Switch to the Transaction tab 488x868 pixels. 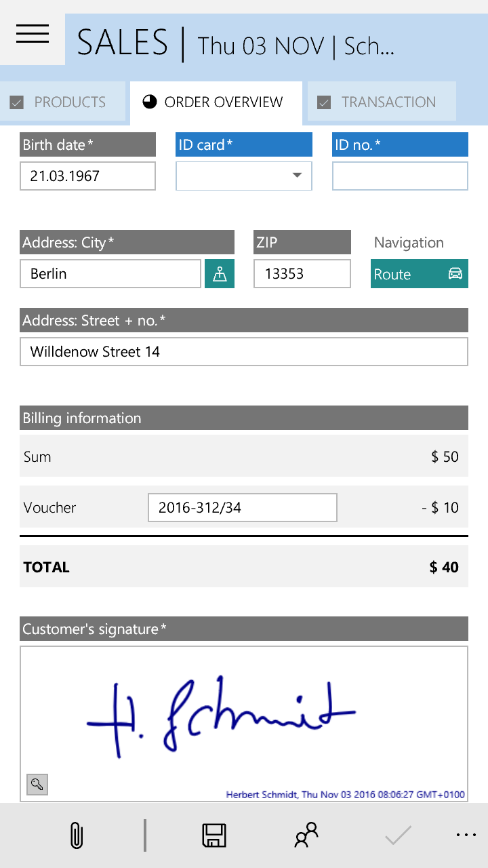382,102
